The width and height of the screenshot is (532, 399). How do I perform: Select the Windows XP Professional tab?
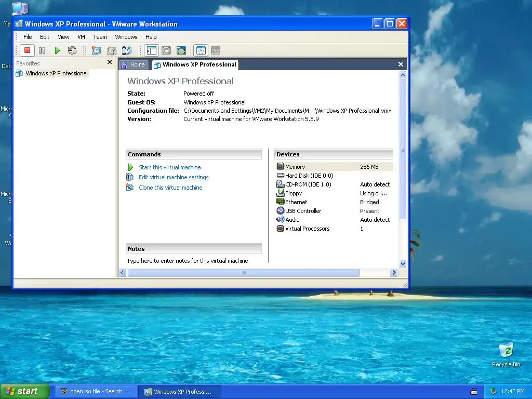coord(195,65)
